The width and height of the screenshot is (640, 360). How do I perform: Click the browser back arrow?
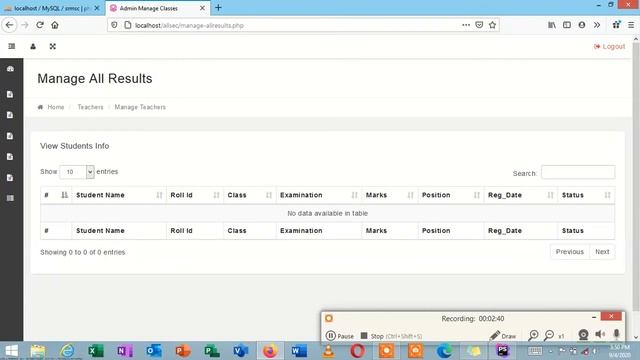(9, 25)
